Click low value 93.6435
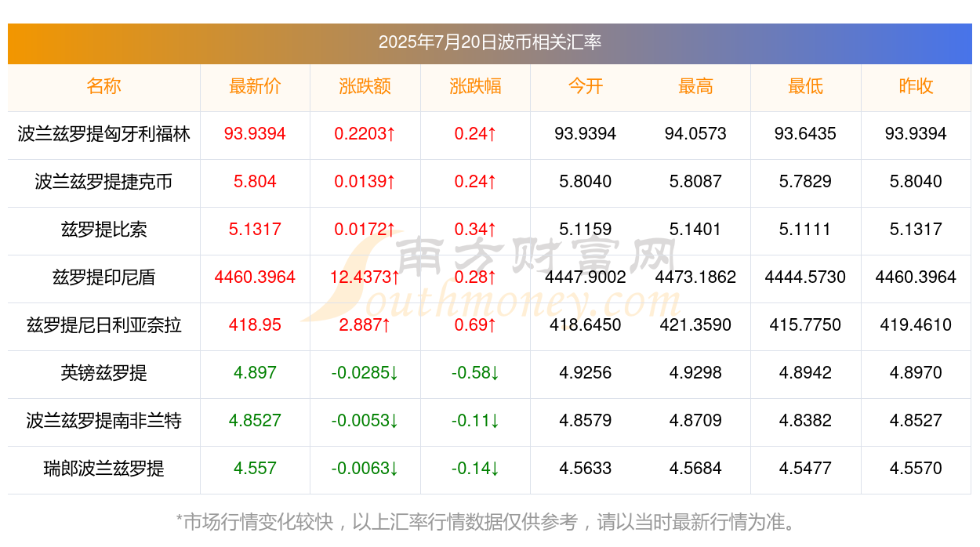Image resolution: width=980 pixels, height=547 pixels. [806, 134]
